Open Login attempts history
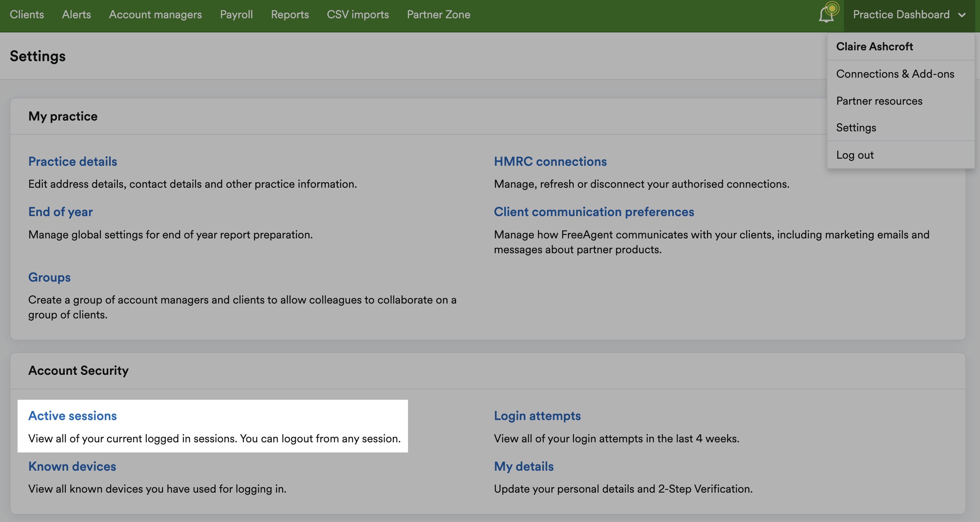Viewport: 980px width, 522px height. [537, 415]
